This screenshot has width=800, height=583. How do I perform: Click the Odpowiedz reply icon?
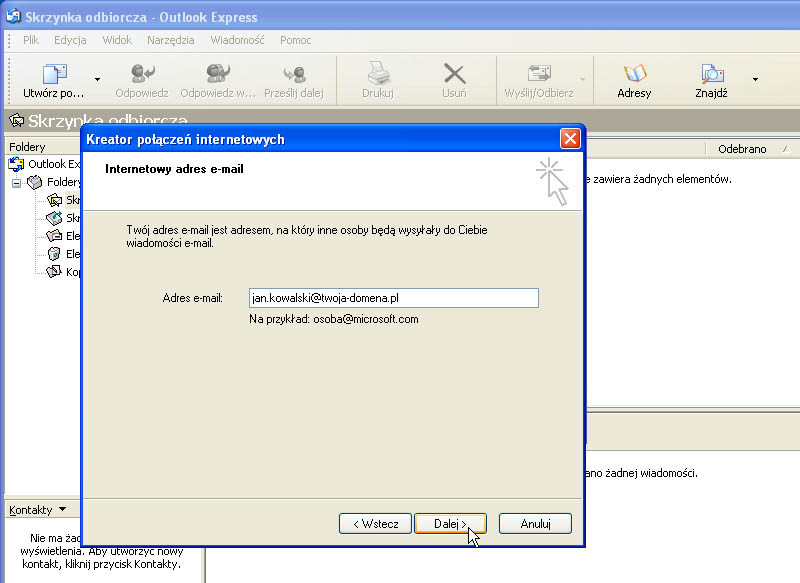(142, 73)
